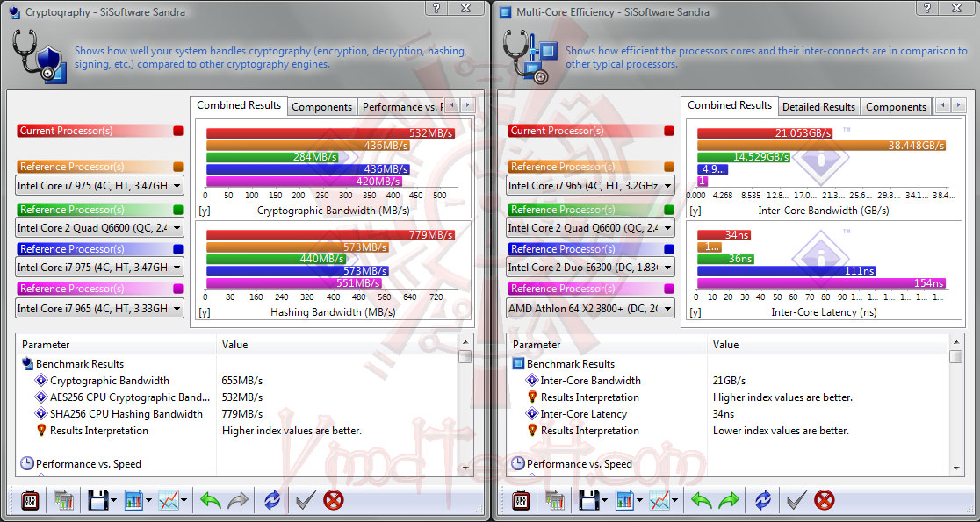Click the magenta reference processor swatch in Multi-Core Efficiency
980x522 pixels.
669,289
